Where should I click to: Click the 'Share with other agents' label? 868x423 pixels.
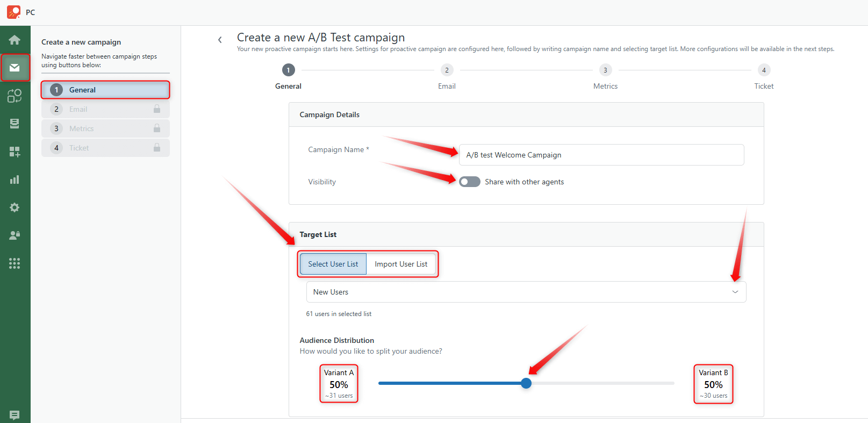pyautogui.click(x=525, y=182)
